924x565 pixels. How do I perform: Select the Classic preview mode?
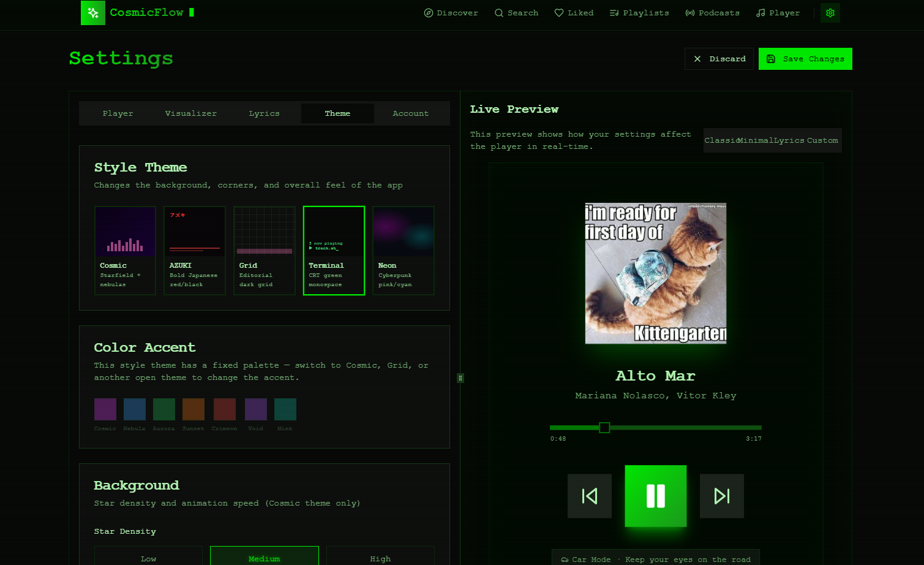point(721,140)
